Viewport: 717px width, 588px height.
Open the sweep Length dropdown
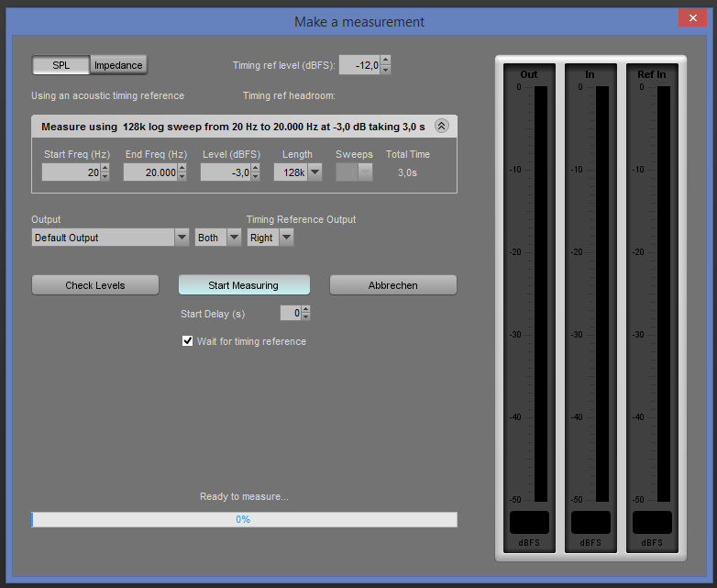pos(298,172)
